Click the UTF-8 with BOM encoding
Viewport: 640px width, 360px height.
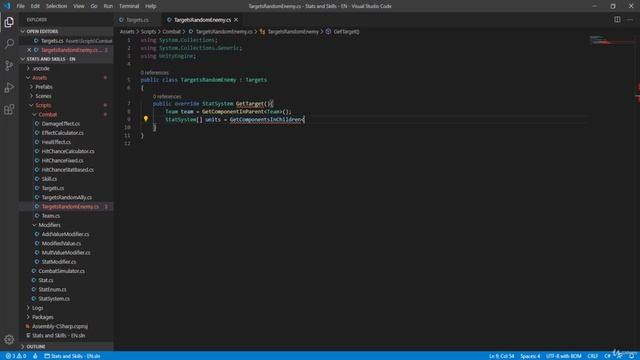(x=563, y=356)
